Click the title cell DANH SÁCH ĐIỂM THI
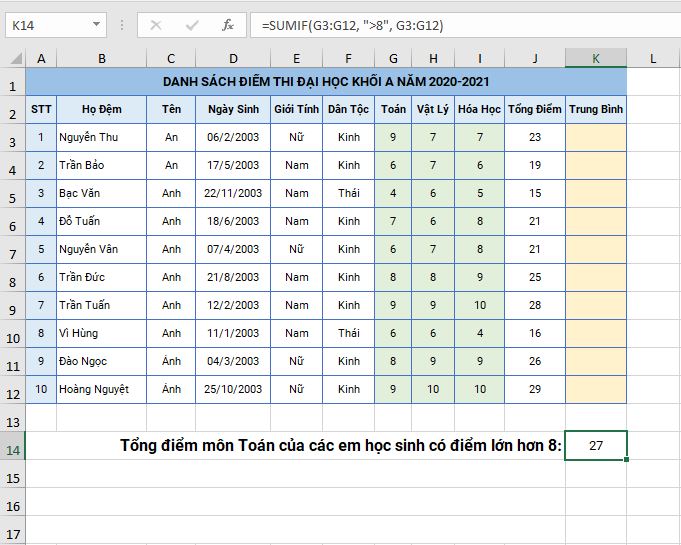This screenshot has width=681, height=545. 326,82
